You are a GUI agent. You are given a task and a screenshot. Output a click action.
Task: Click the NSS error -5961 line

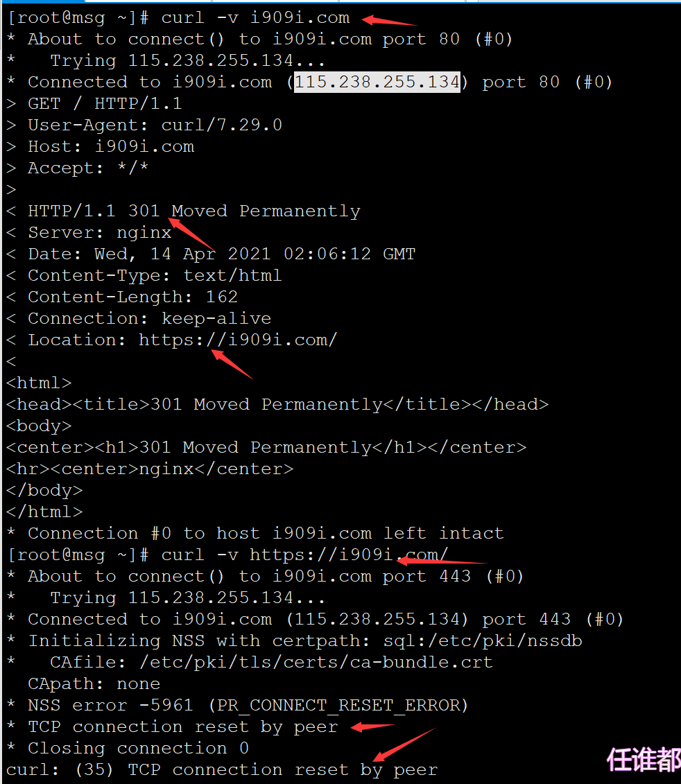click(x=238, y=706)
